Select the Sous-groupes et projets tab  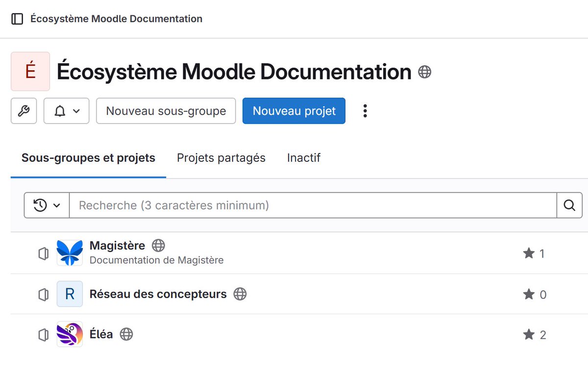coord(88,158)
